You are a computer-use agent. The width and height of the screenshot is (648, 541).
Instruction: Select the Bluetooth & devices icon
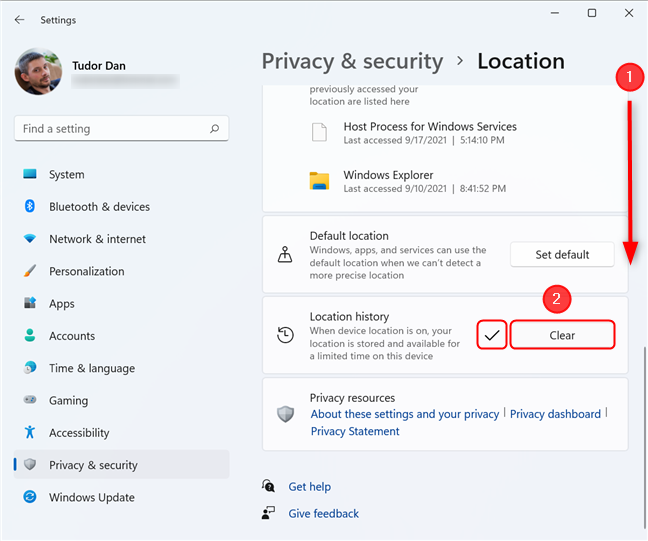[x=30, y=206]
